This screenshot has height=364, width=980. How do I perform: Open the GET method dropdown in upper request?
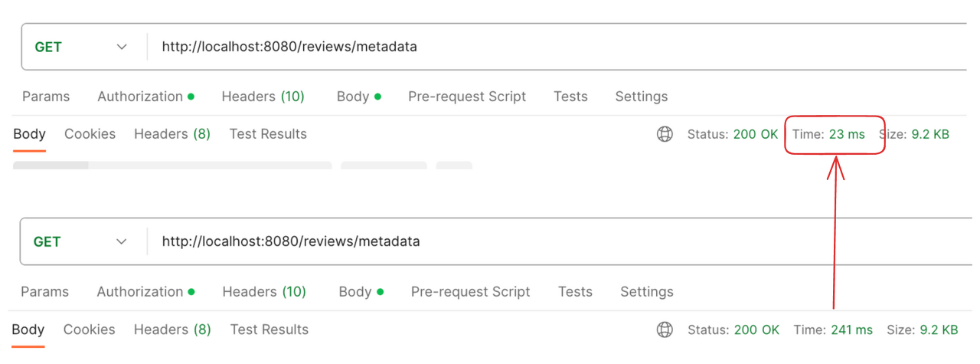coord(81,47)
